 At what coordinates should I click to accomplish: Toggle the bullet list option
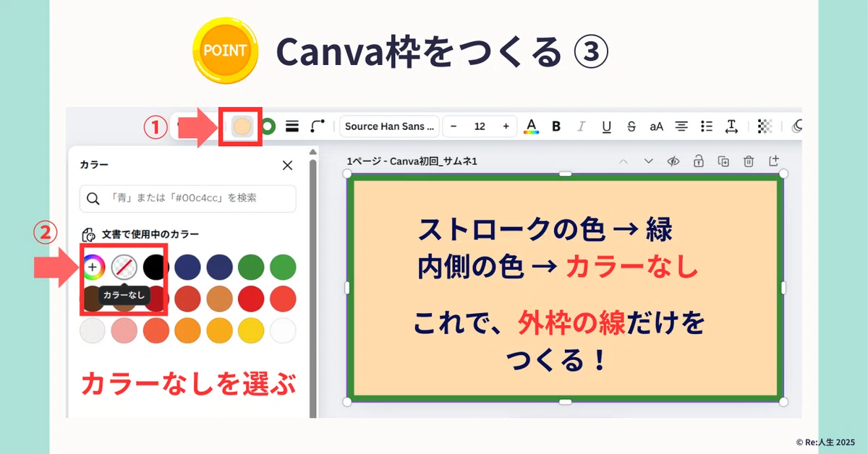(x=707, y=127)
